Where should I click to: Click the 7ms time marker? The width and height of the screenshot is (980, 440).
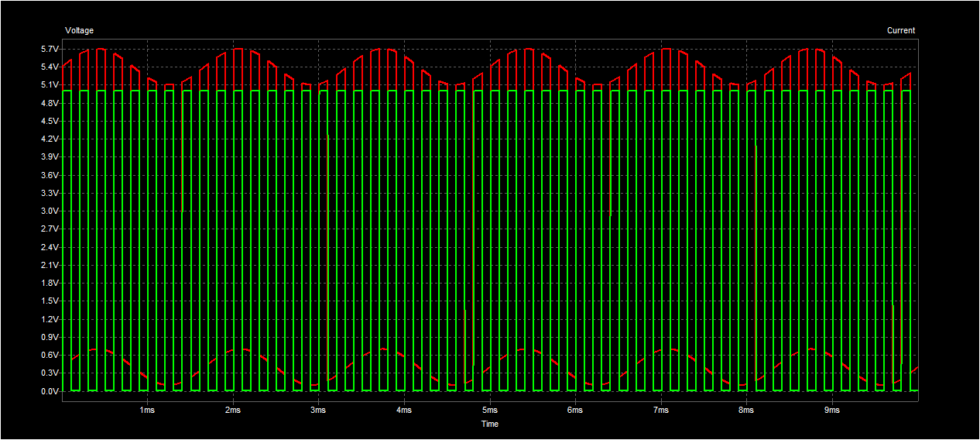pos(660,410)
